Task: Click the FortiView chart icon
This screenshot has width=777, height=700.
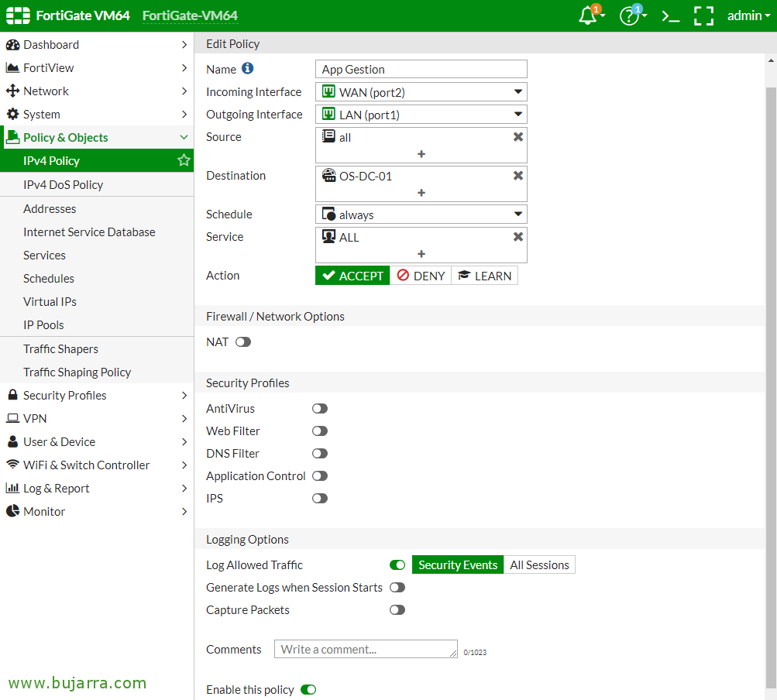Action: pyautogui.click(x=13, y=68)
